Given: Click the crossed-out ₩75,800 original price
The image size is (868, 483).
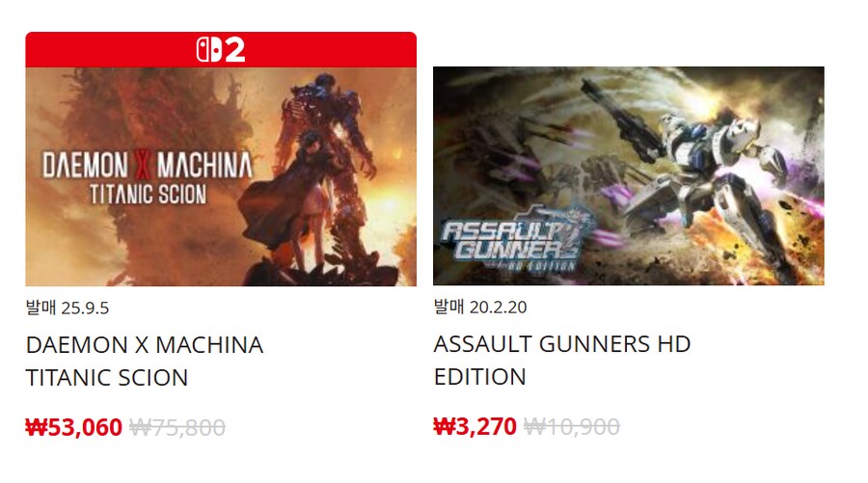Looking at the screenshot, I should [177, 427].
